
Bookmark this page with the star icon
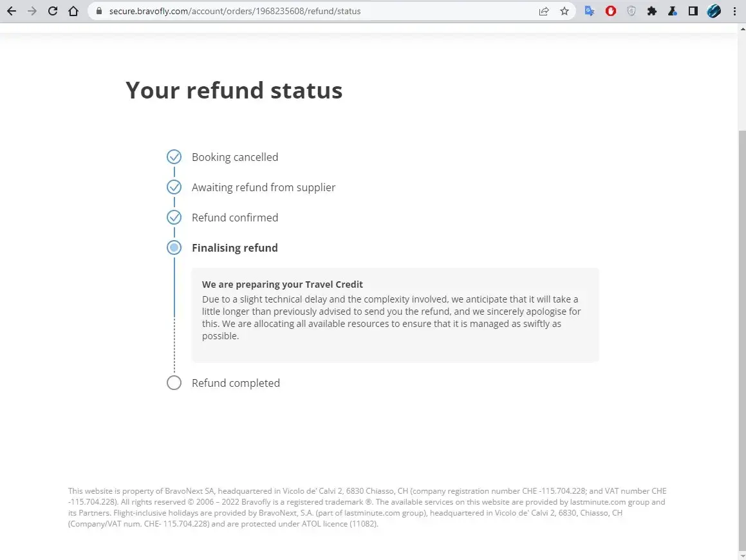(564, 11)
